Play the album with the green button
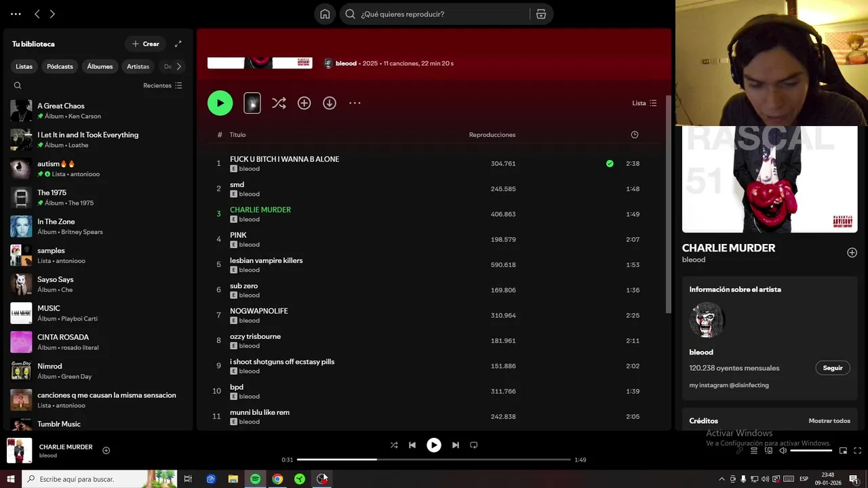This screenshot has height=488, width=868. [x=220, y=103]
